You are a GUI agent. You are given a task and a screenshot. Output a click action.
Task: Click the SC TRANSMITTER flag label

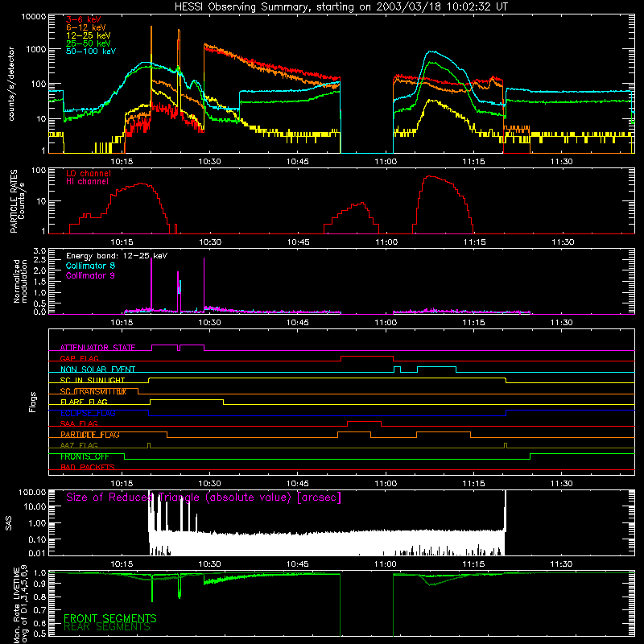pos(93,391)
